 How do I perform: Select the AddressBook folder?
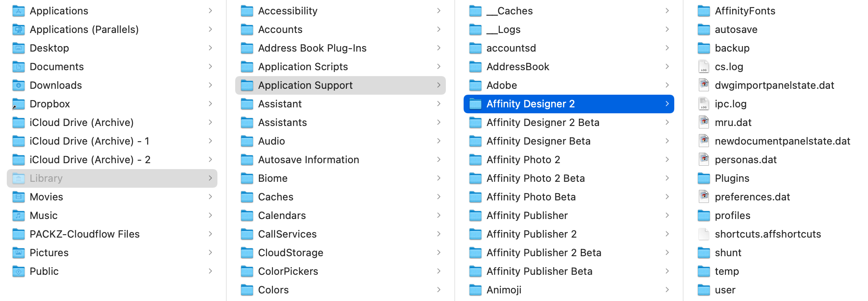pyautogui.click(x=569, y=67)
